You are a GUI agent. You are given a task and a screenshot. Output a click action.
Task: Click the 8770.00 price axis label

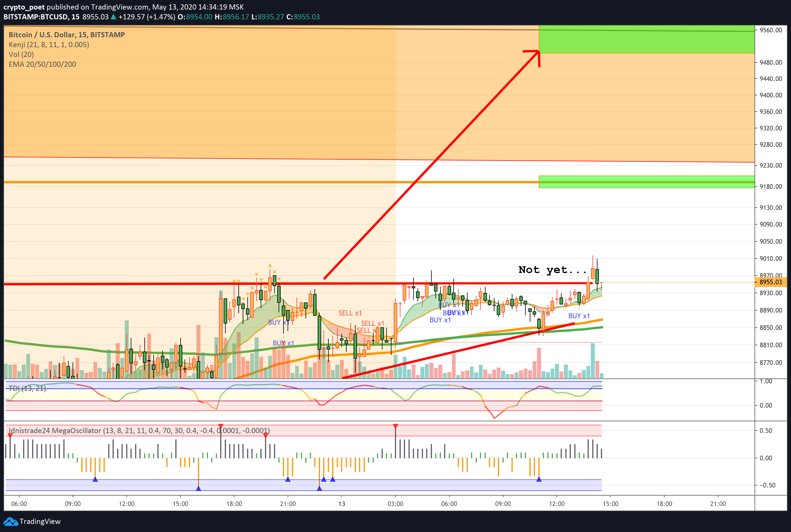tap(771, 362)
